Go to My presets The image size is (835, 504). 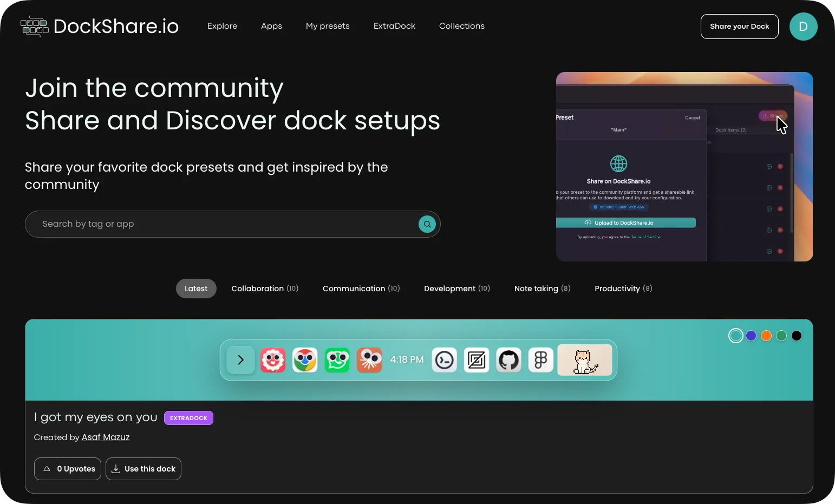tap(328, 26)
